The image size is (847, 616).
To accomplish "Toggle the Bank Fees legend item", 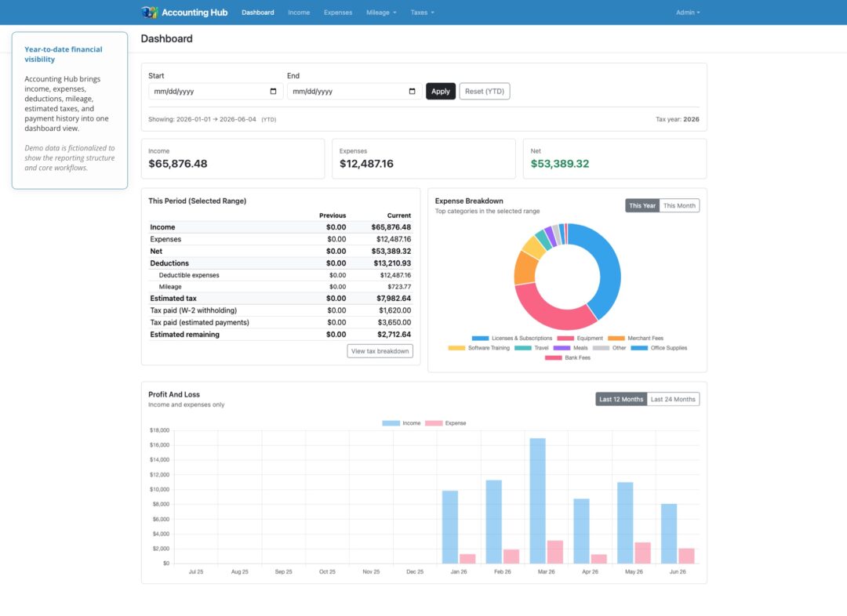I will pos(568,357).
